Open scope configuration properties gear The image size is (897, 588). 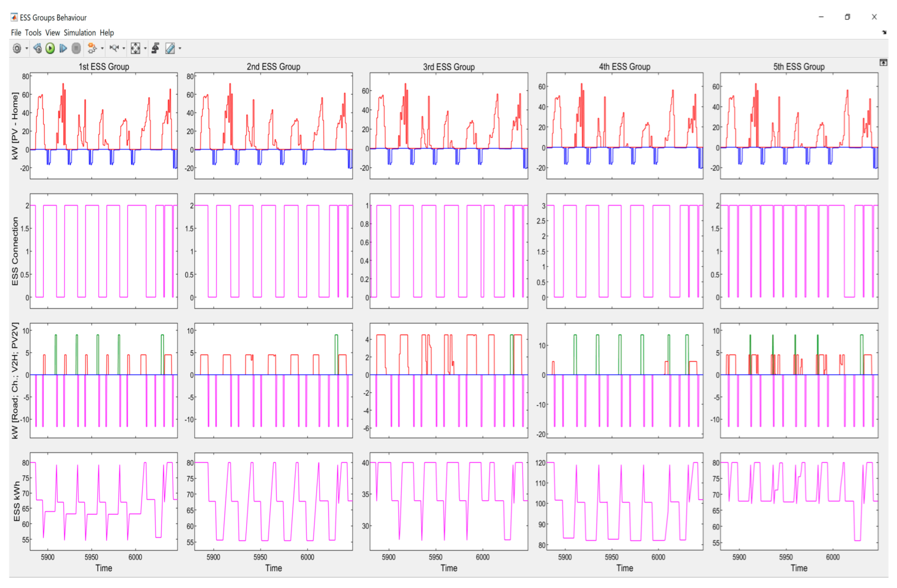point(17,48)
